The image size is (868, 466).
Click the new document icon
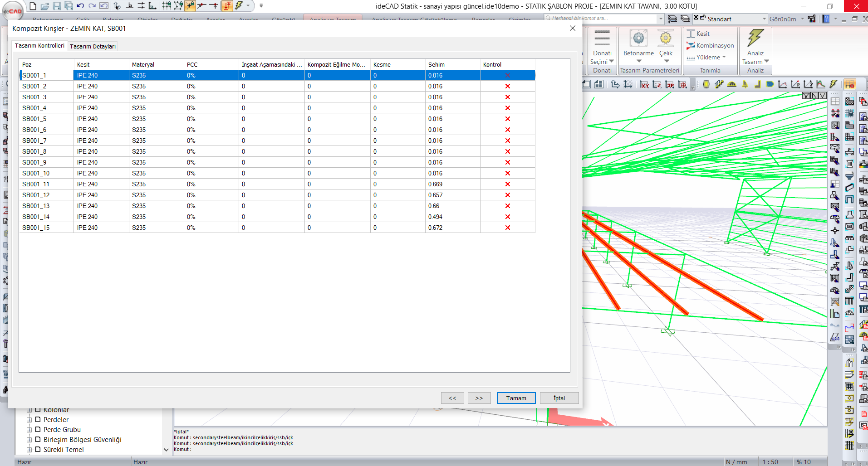(x=33, y=6)
